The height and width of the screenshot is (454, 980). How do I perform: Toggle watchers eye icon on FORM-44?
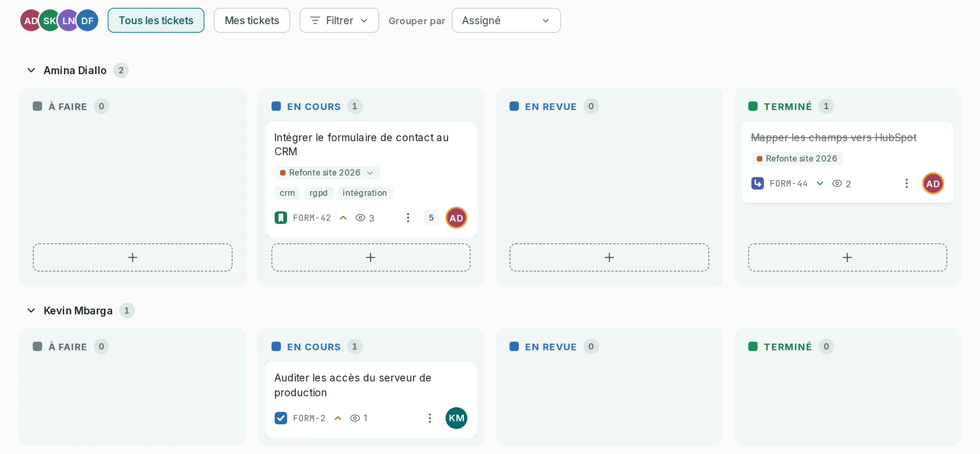837,183
